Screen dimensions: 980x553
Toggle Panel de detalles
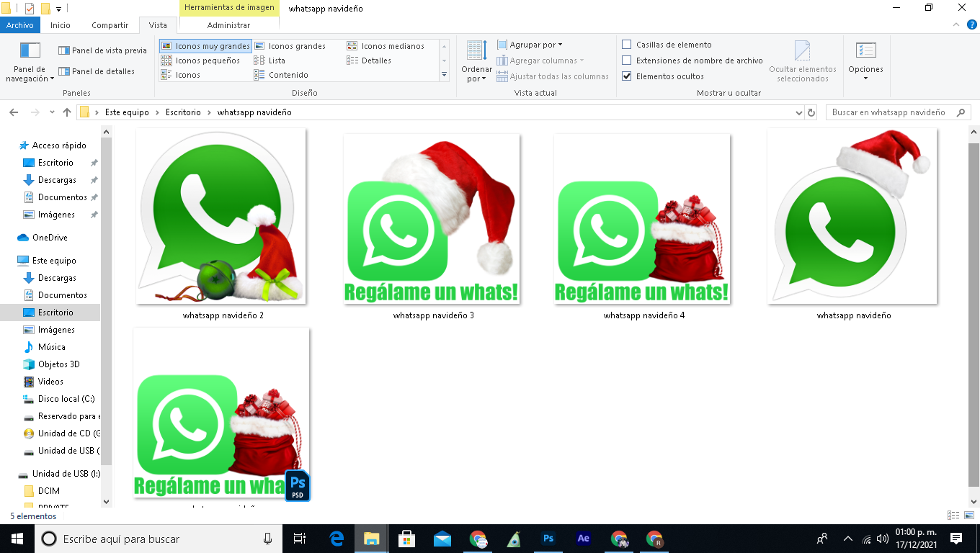click(97, 71)
